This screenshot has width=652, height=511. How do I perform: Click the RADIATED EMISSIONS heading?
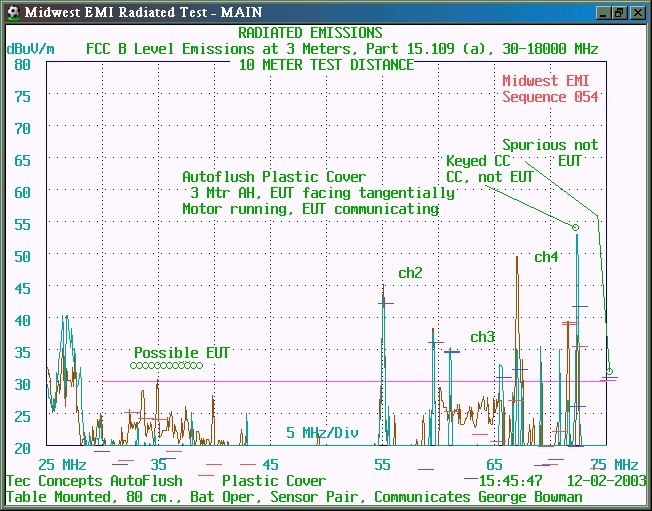[310, 33]
